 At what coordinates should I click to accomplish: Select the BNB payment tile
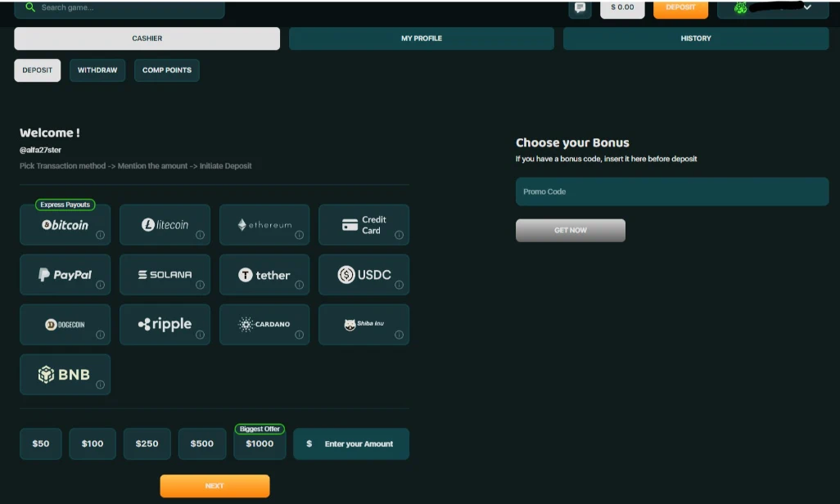pyautogui.click(x=65, y=374)
